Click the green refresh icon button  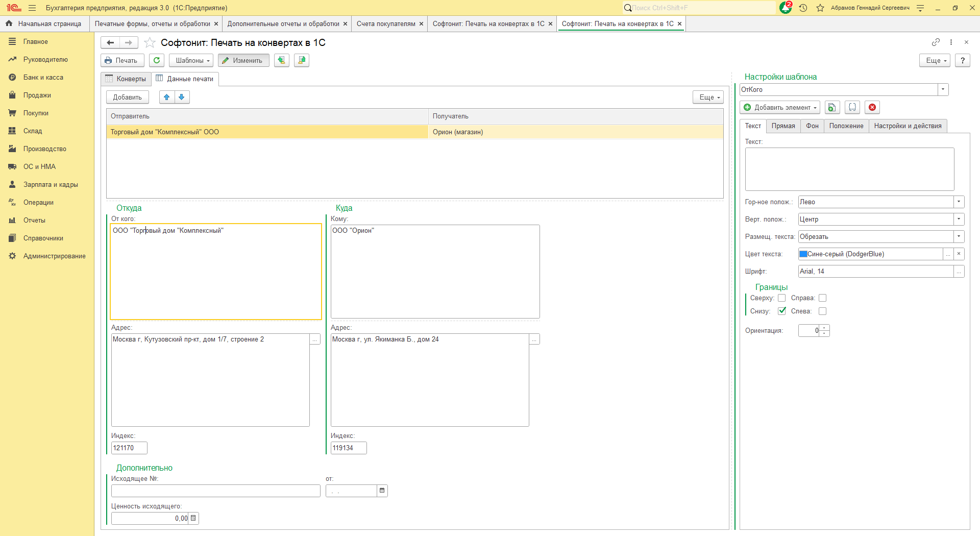(157, 60)
